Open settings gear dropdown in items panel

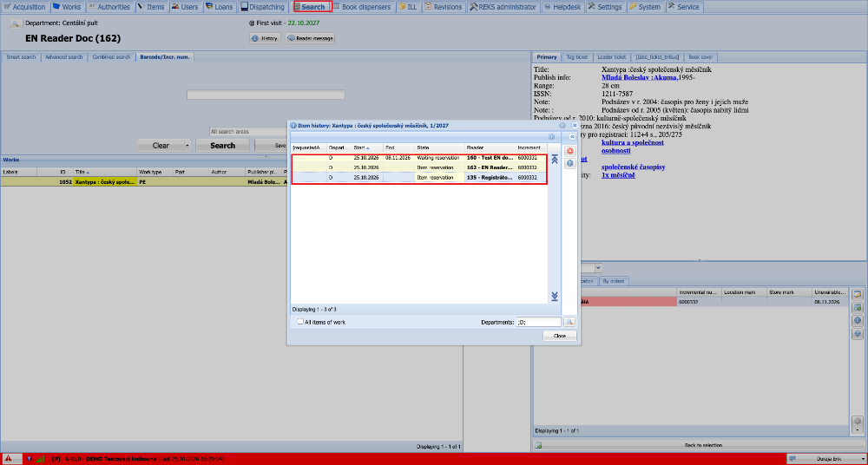[x=858, y=423]
